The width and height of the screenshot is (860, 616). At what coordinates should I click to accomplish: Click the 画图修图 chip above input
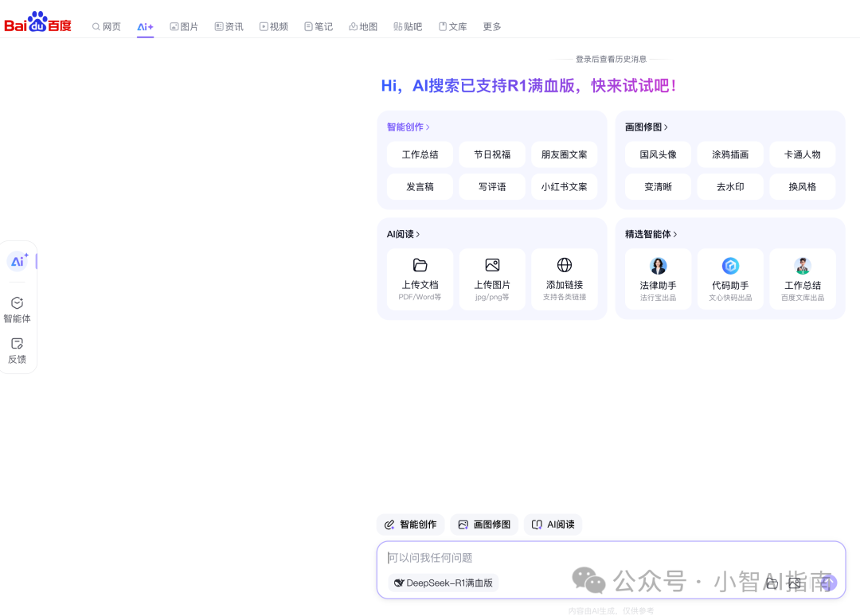[x=484, y=524]
